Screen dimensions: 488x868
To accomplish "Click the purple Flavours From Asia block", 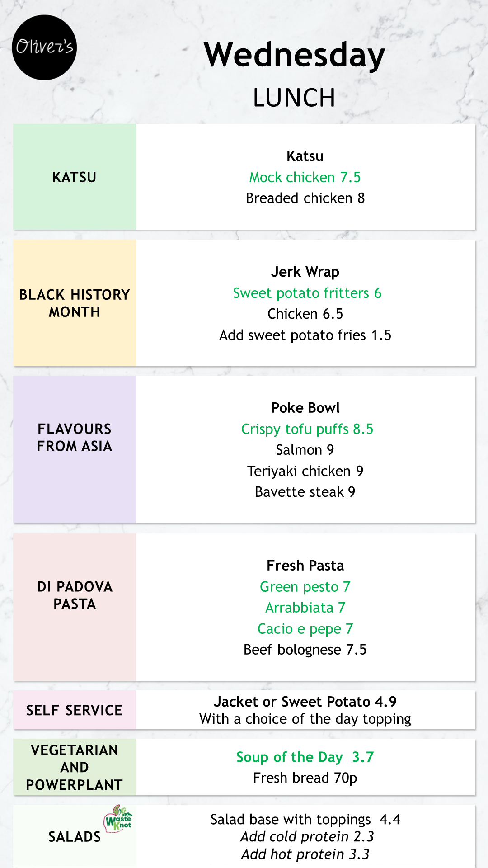I will tap(75, 449).
